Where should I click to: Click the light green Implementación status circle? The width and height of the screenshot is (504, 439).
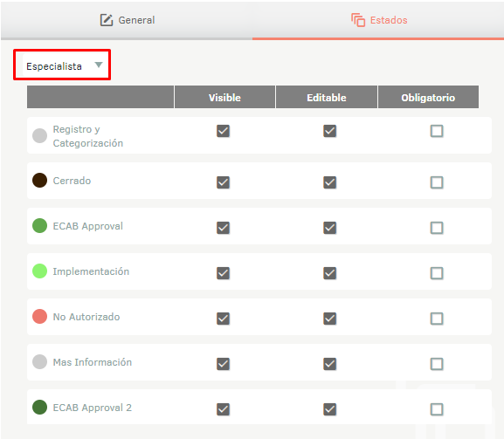point(40,271)
